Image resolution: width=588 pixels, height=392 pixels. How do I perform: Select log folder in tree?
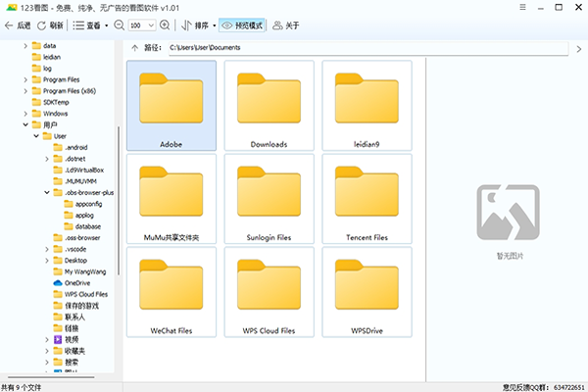(x=42, y=69)
